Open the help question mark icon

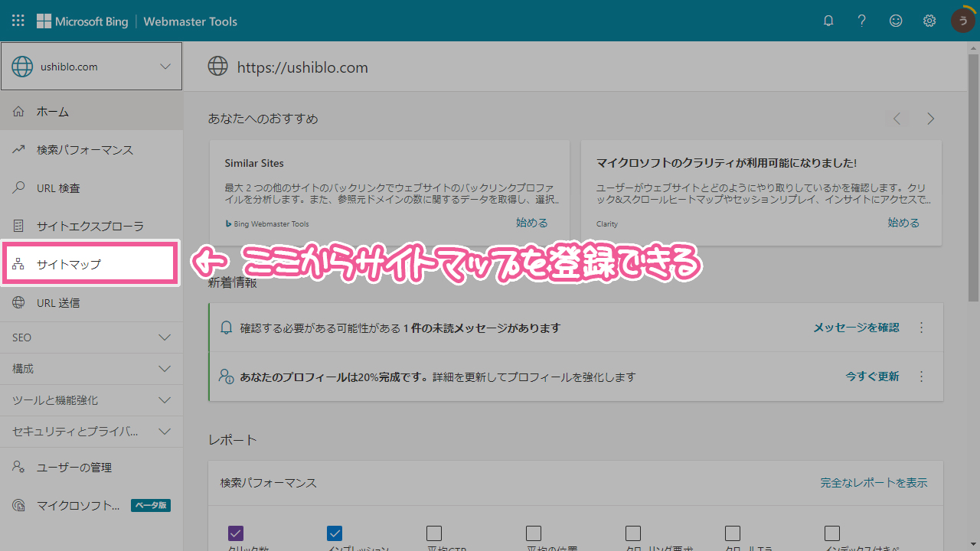coord(862,21)
